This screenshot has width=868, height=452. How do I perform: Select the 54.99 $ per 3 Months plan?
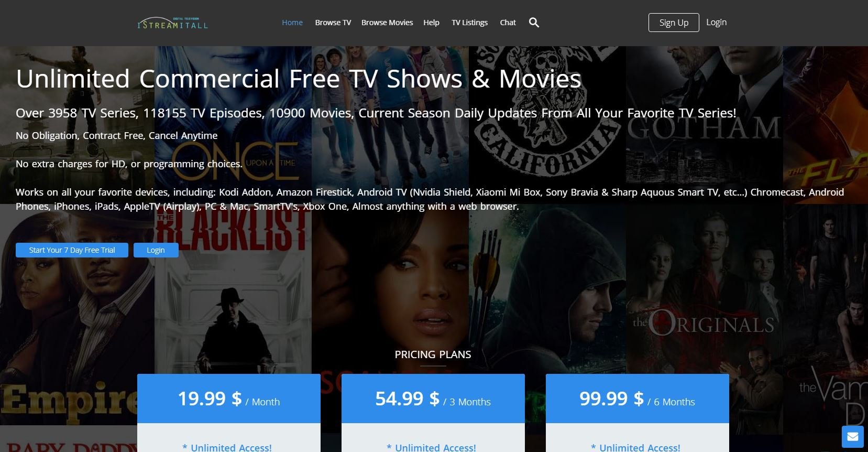click(x=433, y=399)
